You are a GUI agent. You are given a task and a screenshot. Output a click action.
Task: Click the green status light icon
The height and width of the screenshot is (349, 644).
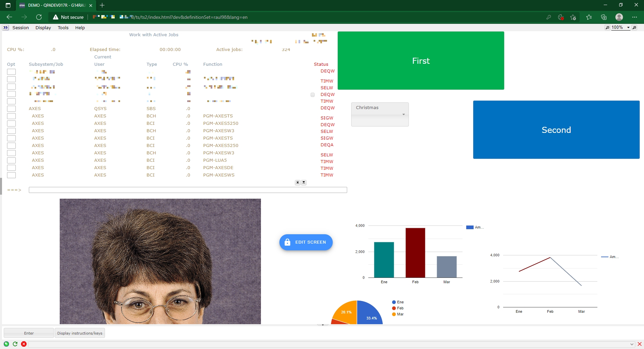click(x=6, y=344)
